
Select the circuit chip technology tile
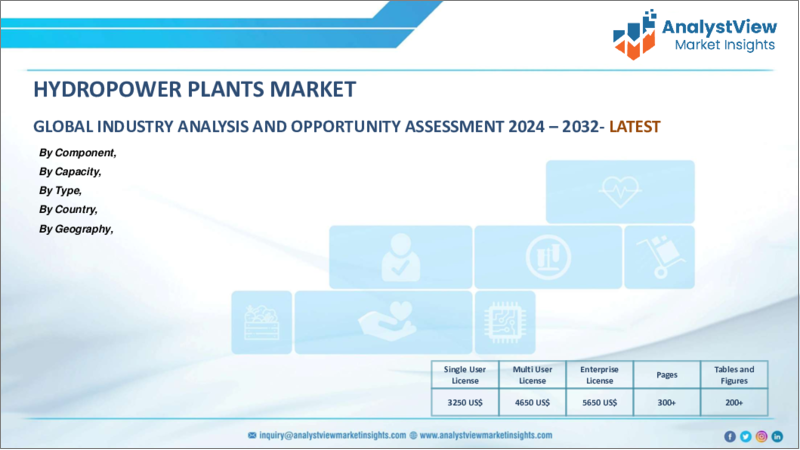(x=505, y=322)
